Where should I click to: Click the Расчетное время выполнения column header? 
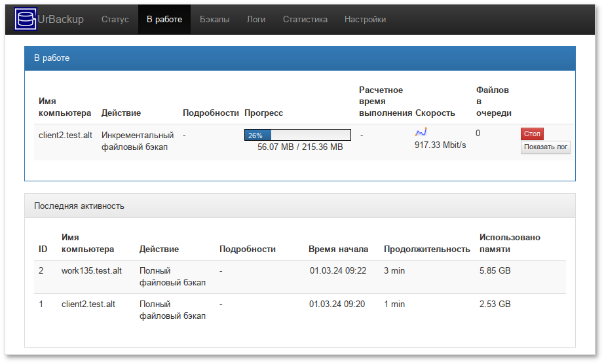[385, 101]
